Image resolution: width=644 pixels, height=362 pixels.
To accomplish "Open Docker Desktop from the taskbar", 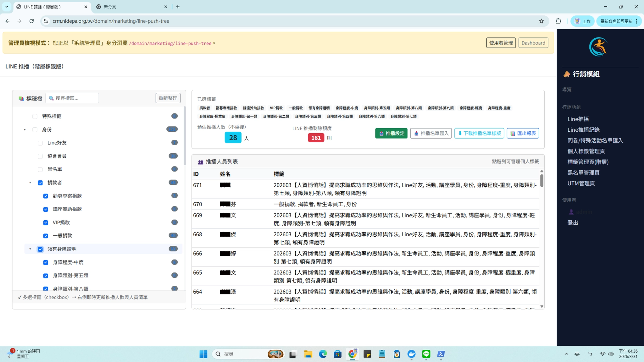I will 412,354.
